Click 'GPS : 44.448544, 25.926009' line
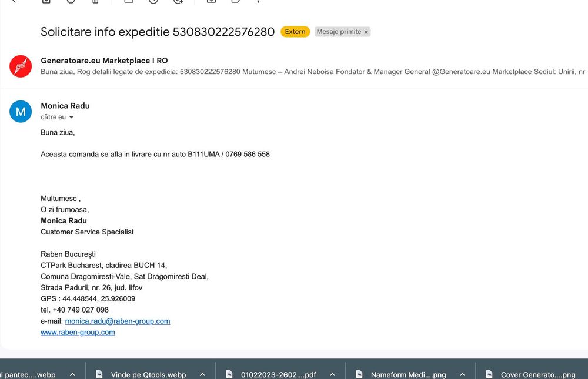Screen dimensions: 588x379 coord(88,298)
